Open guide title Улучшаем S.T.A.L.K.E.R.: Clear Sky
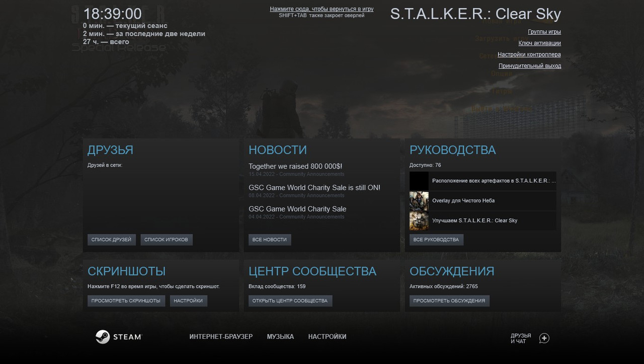 coord(474,221)
